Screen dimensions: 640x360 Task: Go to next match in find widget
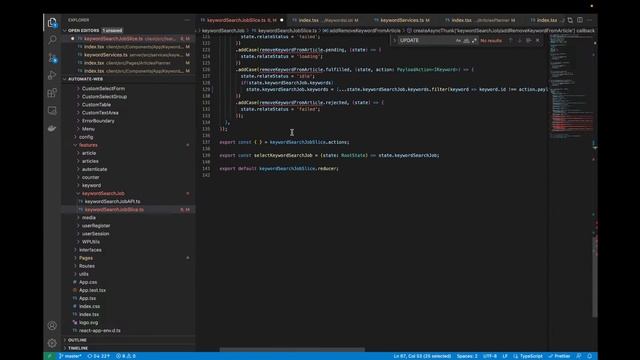pos(520,40)
